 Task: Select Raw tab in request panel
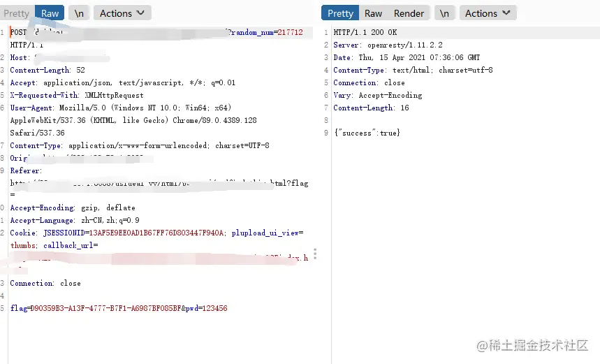50,13
